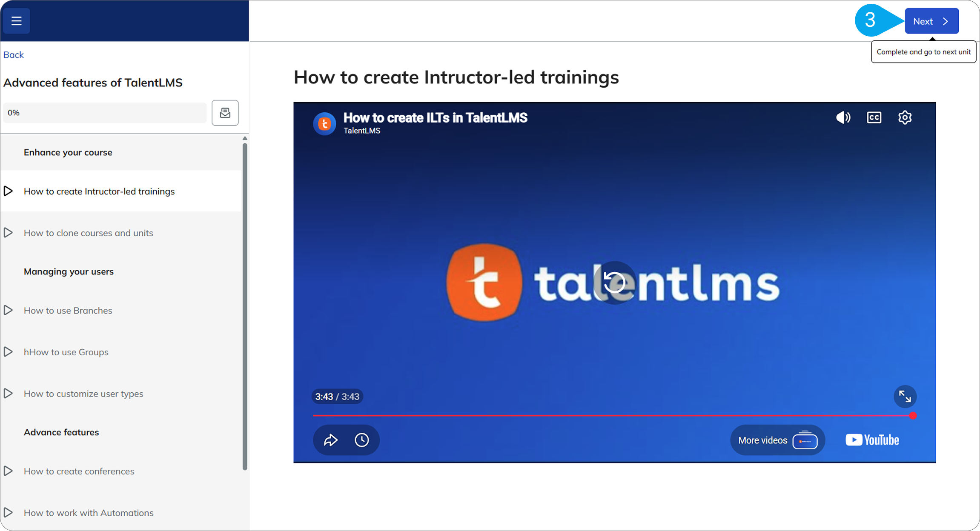Open video settings gear icon
This screenshot has width=980, height=531.
905,117
